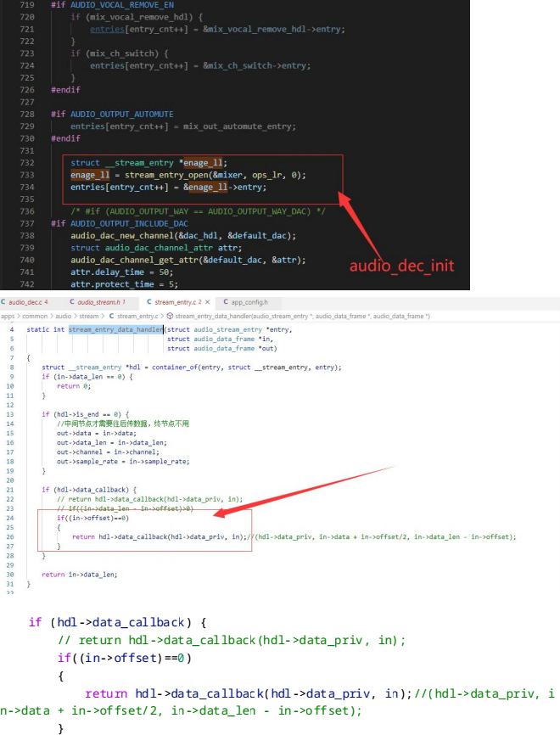Open the stream_entry.c breadcrumb segment

coord(137,317)
